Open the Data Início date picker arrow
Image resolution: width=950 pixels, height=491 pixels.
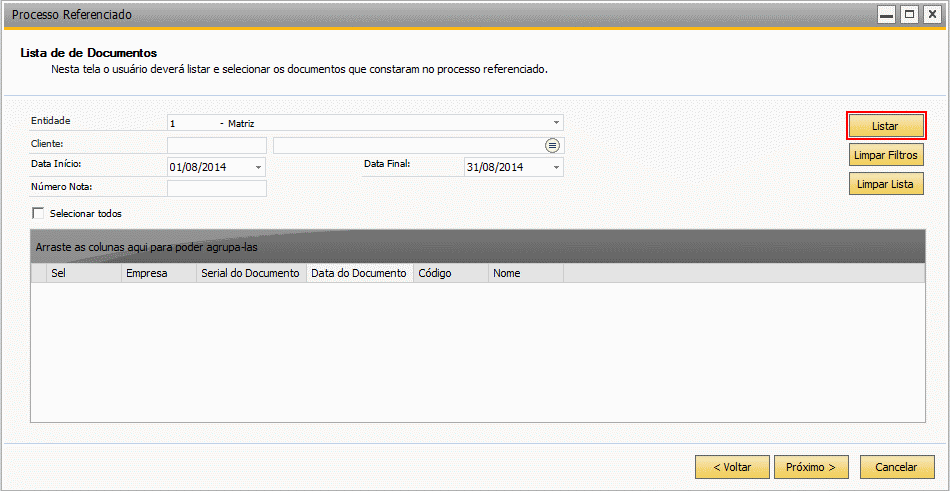(259, 167)
